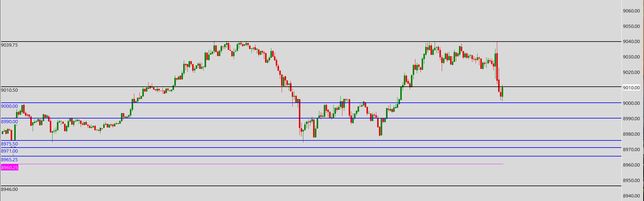Click the 9010.50 level label

(10, 90)
